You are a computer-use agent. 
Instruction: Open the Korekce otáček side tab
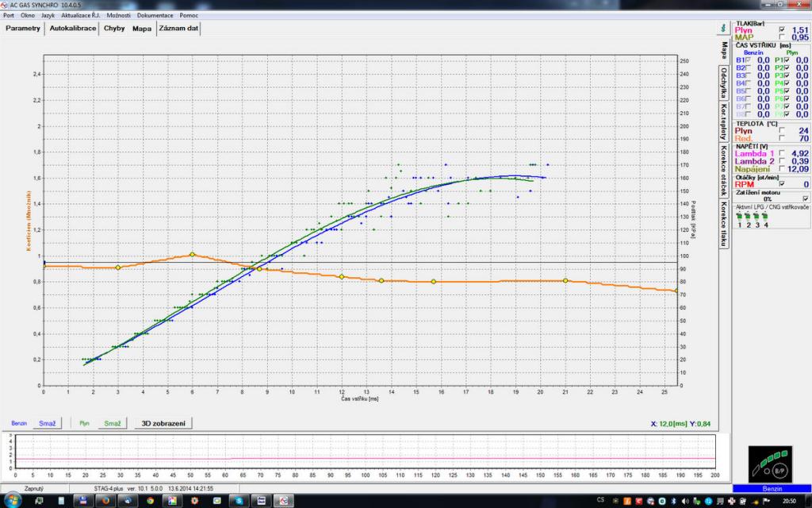(x=724, y=170)
